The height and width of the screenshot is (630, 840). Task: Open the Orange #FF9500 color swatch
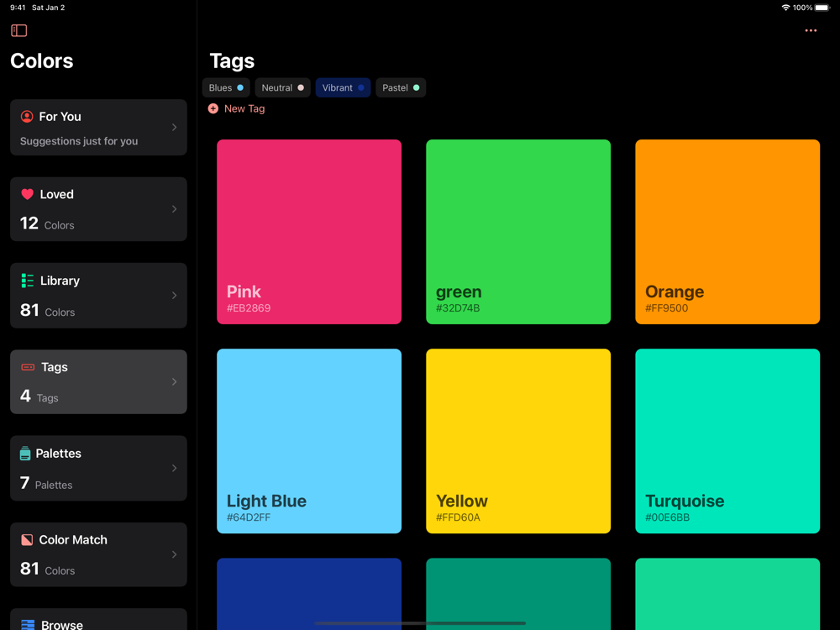[x=727, y=232]
